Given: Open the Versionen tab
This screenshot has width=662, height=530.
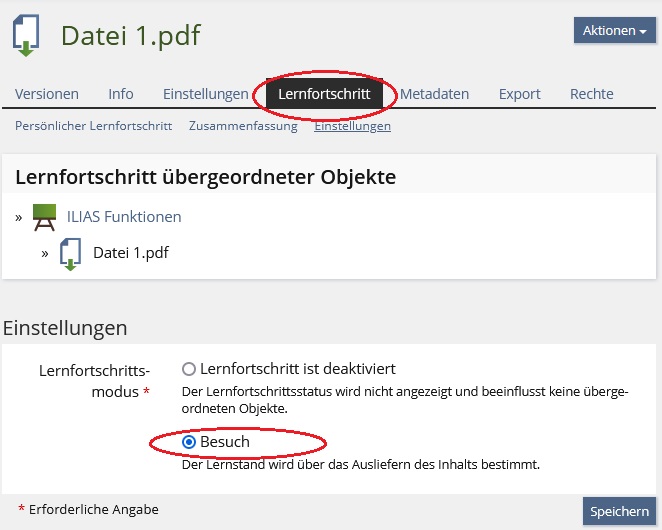Looking at the screenshot, I should point(47,94).
